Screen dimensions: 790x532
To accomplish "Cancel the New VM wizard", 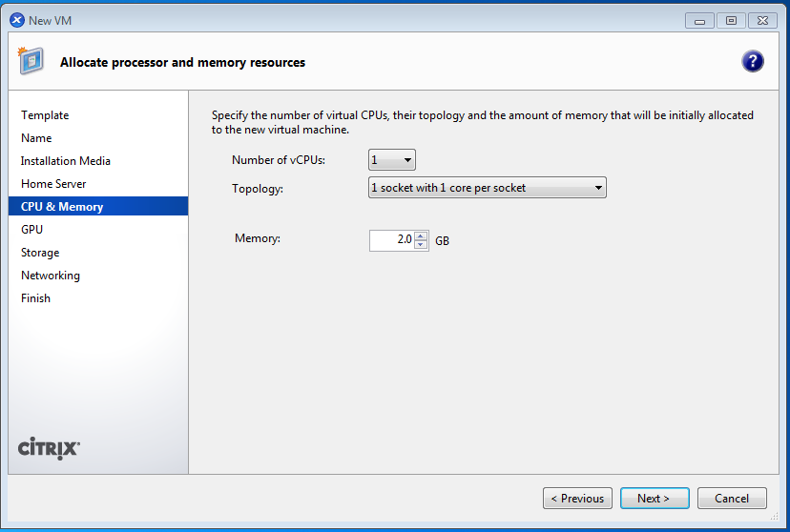I will (x=731, y=498).
